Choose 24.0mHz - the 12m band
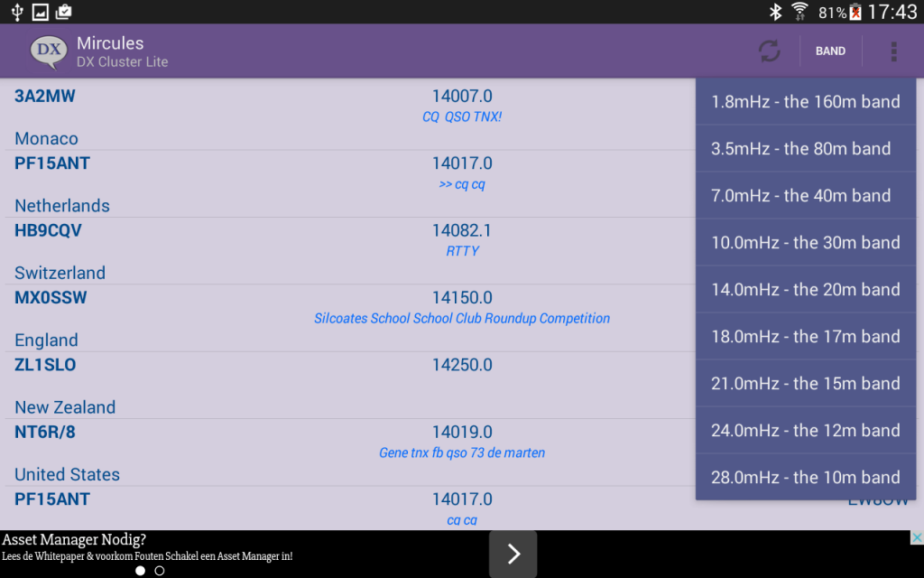The width and height of the screenshot is (924, 578). 806,430
